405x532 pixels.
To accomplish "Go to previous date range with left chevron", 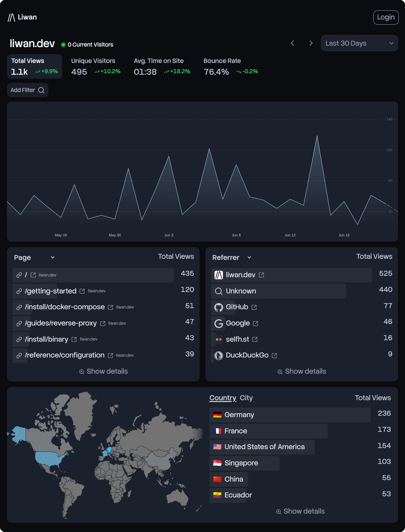I will click(292, 43).
